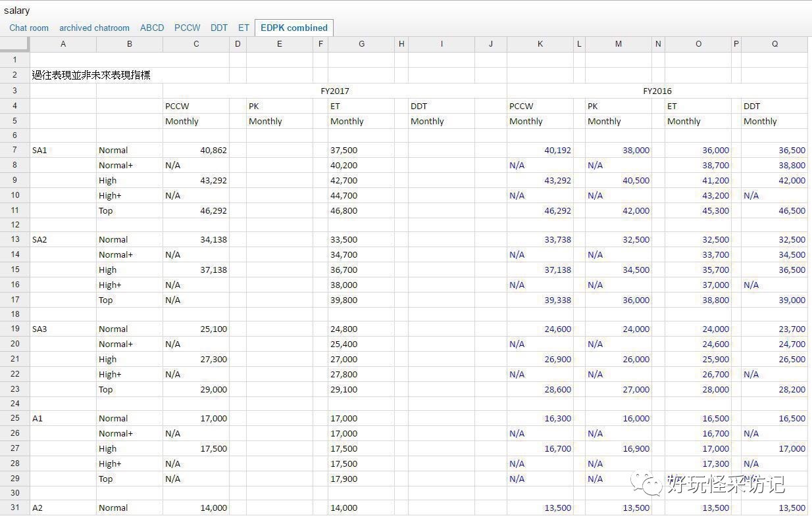The height and width of the screenshot is (520, 812).
Task: Click the 'salary' document title
Action: point(16,11)
